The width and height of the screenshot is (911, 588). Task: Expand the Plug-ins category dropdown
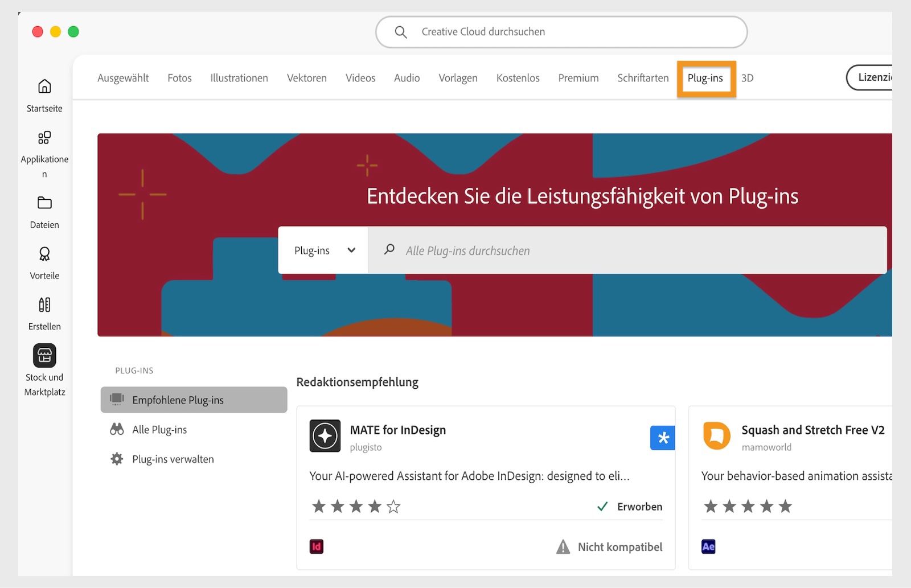(x=323, y=250)
